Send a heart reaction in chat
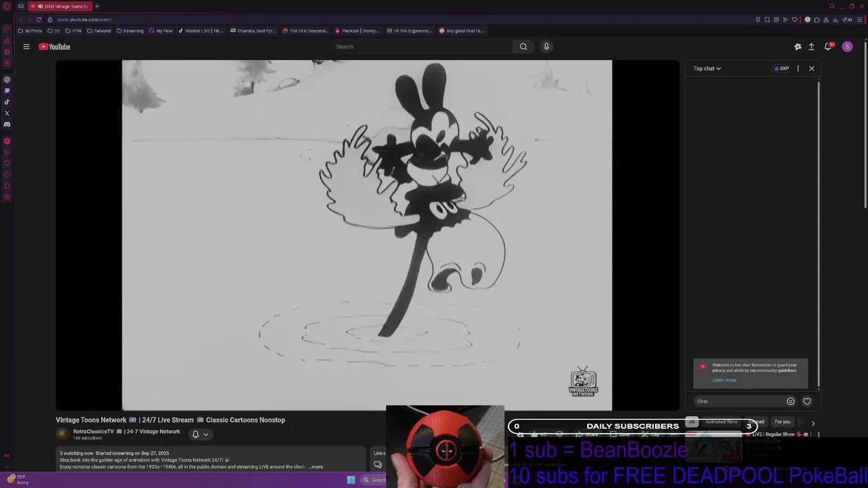868x488 pixels. tap(807, 401)
